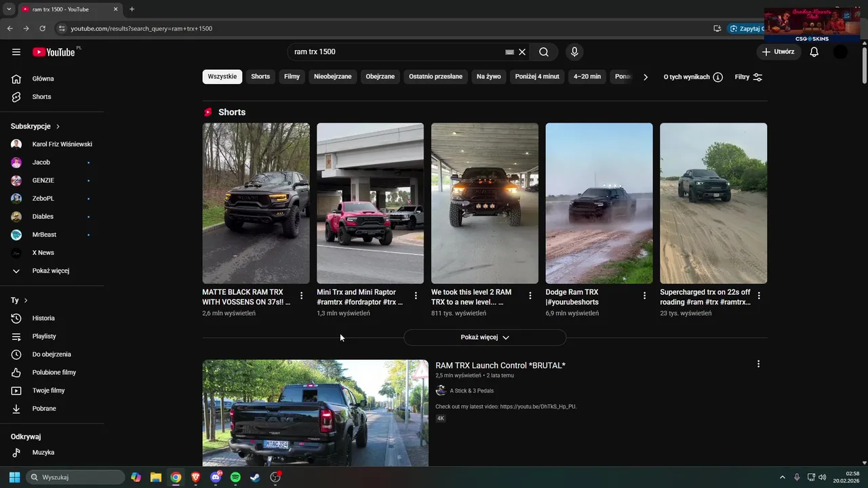Image resolution: width=868 pixels, height=488 pixels.
Task: Open the A Stick & 3 Pedals channel
Action: 471,391
